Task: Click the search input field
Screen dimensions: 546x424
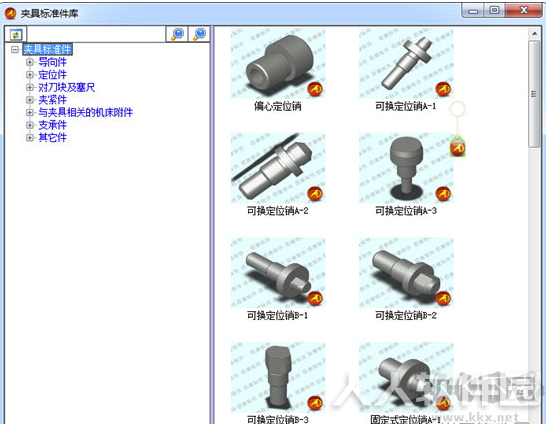Action: point(96,34)
